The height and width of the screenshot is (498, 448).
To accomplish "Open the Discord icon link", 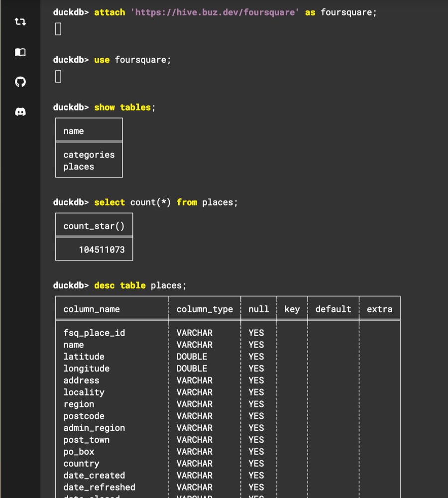I will coord(20,112).
